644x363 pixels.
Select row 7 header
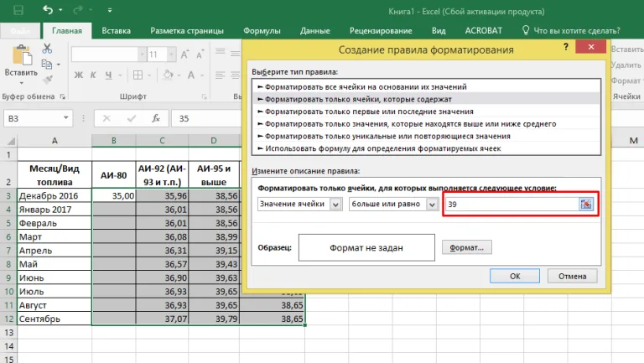(x=8, y=251)
